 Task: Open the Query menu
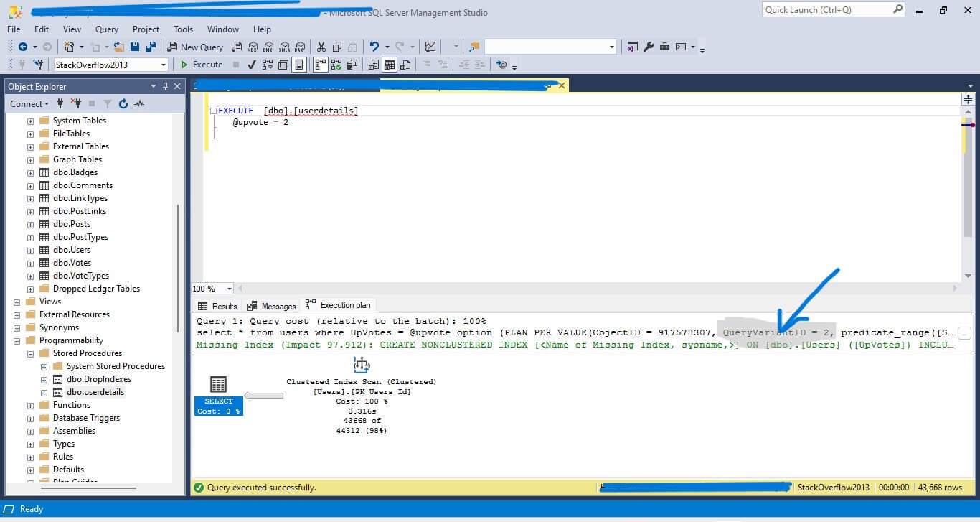[107, 29]
